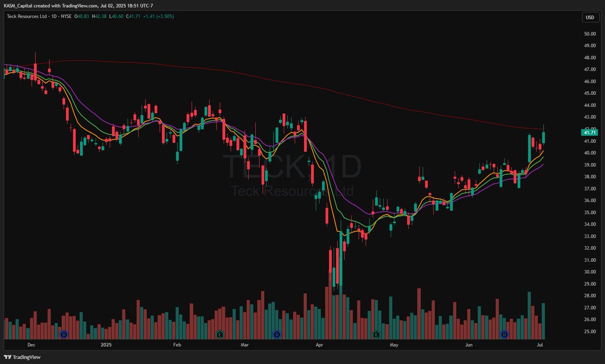Click the Jul label on time axis
Image resolution: width=605 pixels, height=364 pixels.
(x=540, y=345)
